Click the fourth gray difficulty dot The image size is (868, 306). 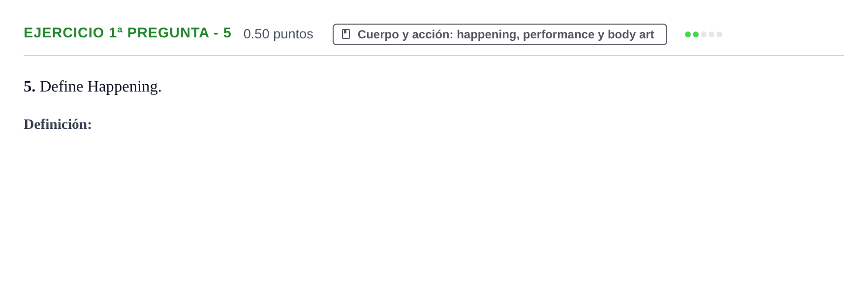click(x=712, y=34)
